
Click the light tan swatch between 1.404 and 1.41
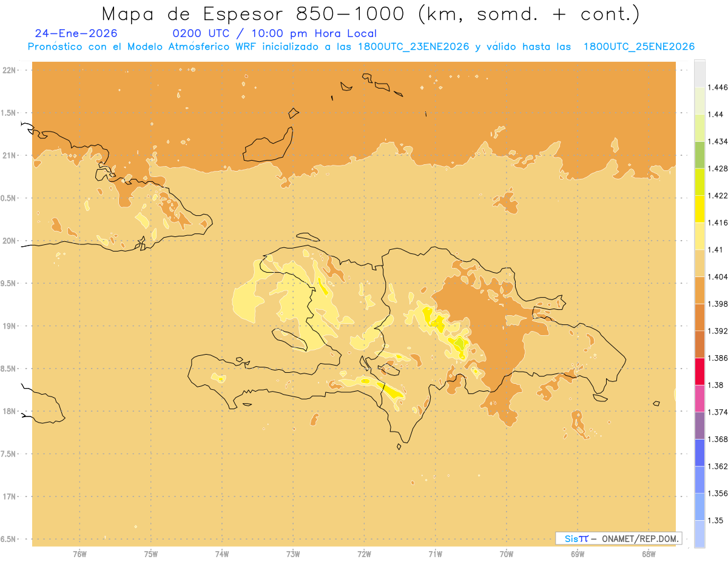click(699, 263)
